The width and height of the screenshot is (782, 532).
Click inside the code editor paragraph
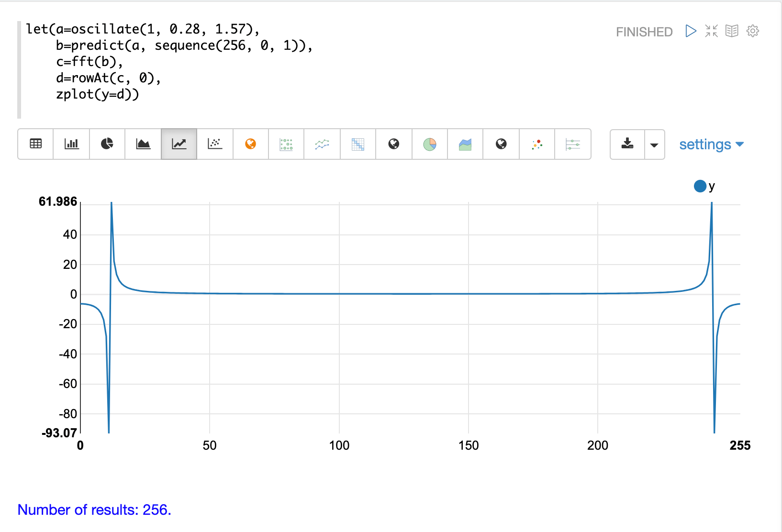tap(191, 62)
